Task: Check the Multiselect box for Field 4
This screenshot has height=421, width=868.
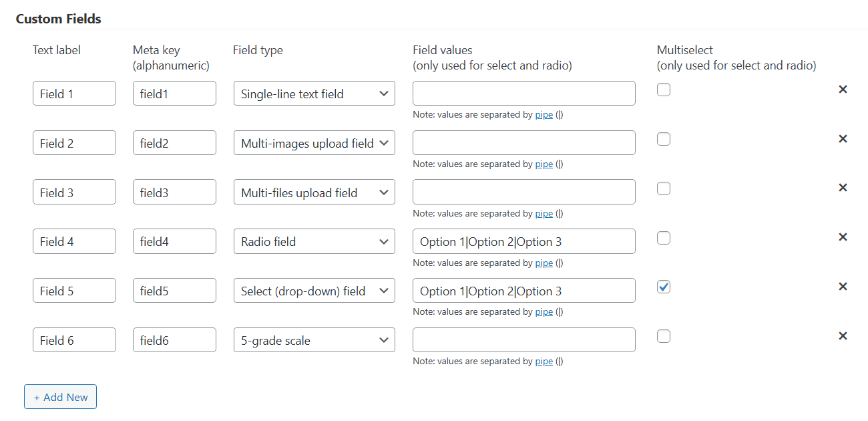Action: point(663,237)
